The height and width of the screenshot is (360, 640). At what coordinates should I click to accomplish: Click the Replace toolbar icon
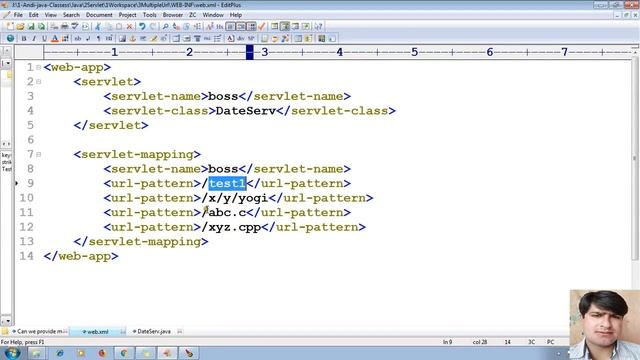(x=176, y=26)
